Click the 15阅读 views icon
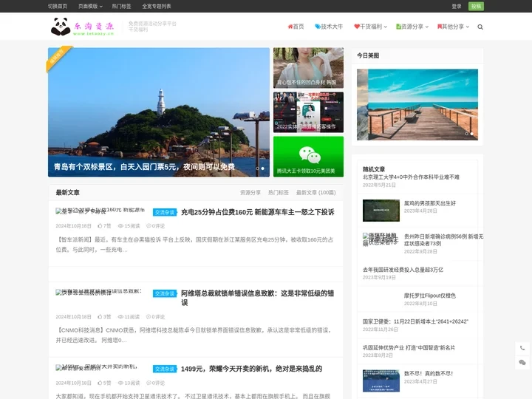The width and height of the screenshot is (532, 399). tap(120, 226)
